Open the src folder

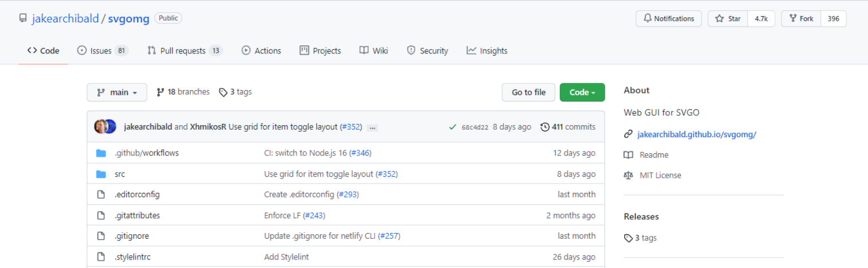pyautogui.click(x=120, y=174)
